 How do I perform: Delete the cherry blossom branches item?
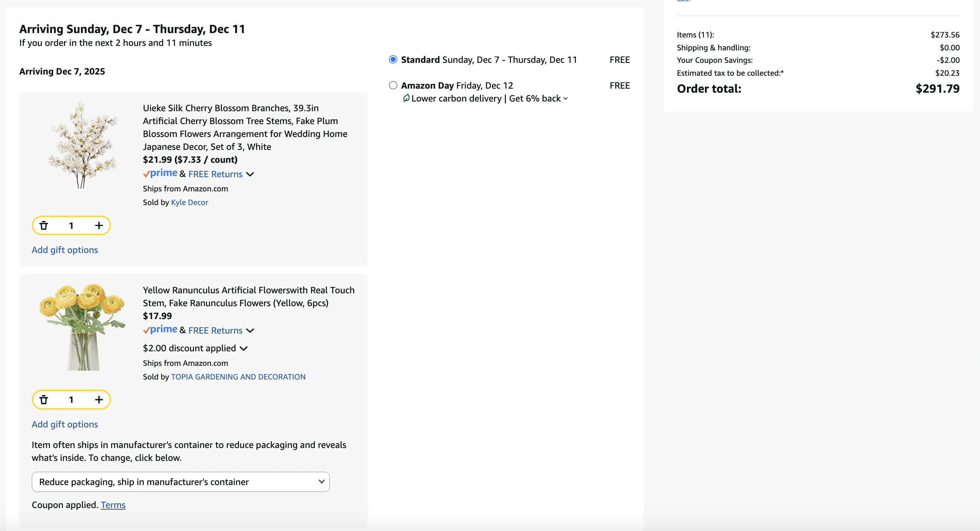(44, 226)
